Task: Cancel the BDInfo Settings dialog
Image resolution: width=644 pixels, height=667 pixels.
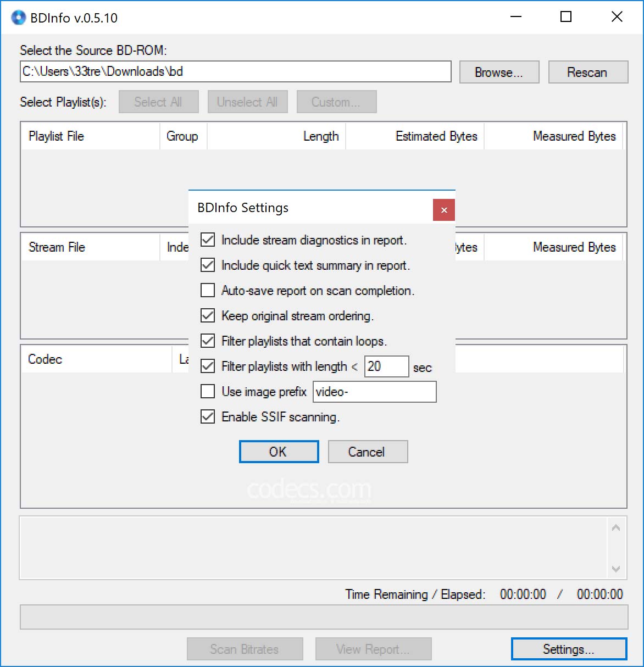Action: click(368, 452)
